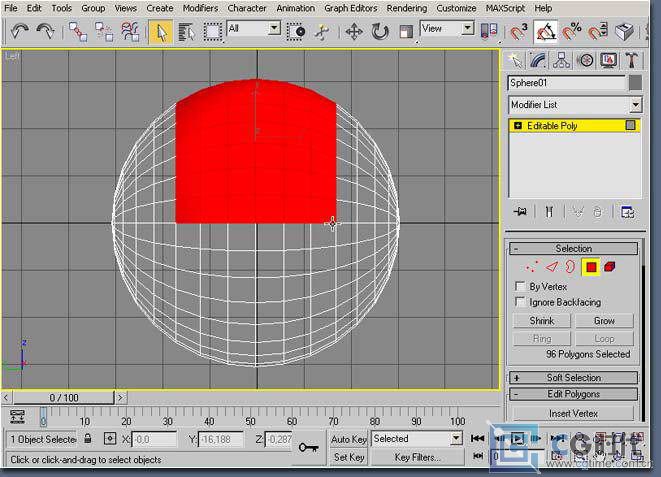Open the Selection Filter All dropdown

click(x=274, y=29)
